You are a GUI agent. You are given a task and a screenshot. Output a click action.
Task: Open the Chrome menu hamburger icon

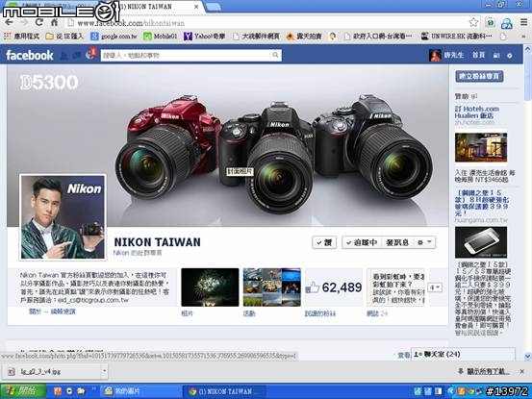(x=523, y=23)
